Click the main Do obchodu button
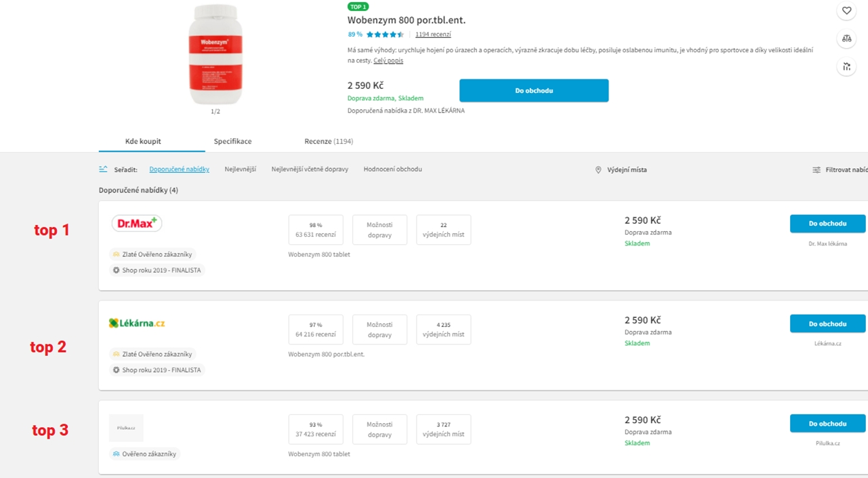This screenshot has width=868, height=478. click(534, 91)
